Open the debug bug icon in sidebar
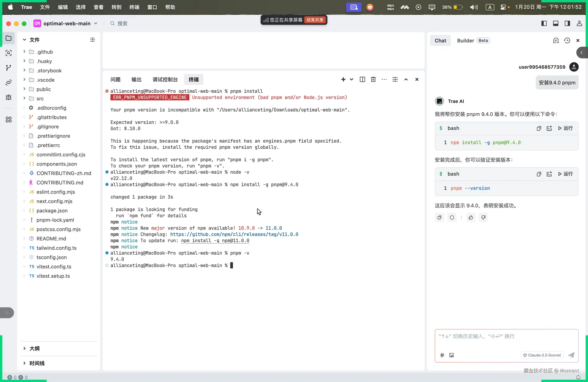588x382 pixels. tap(8, 97)
